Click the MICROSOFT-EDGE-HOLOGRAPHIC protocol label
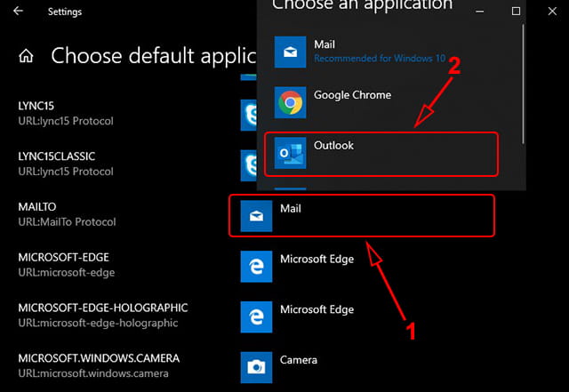This screenshot has width=569, height=392. 103,308
